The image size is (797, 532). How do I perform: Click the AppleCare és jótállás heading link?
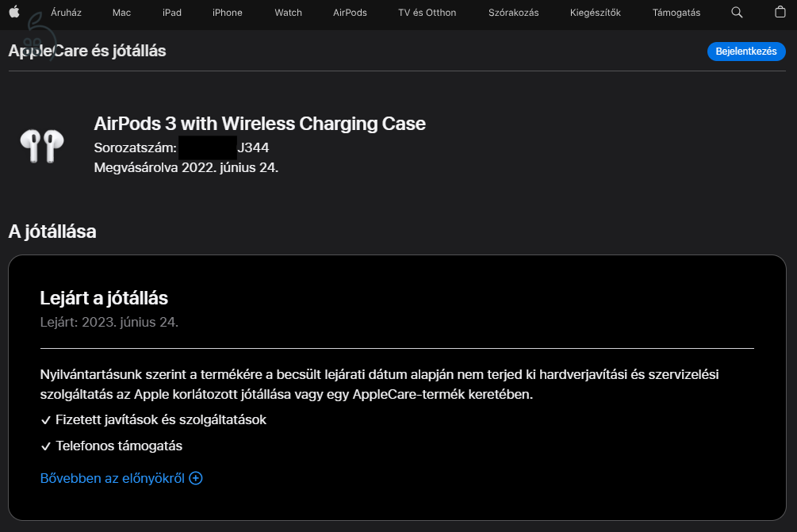pyautogui.click(x=87, y=51)
